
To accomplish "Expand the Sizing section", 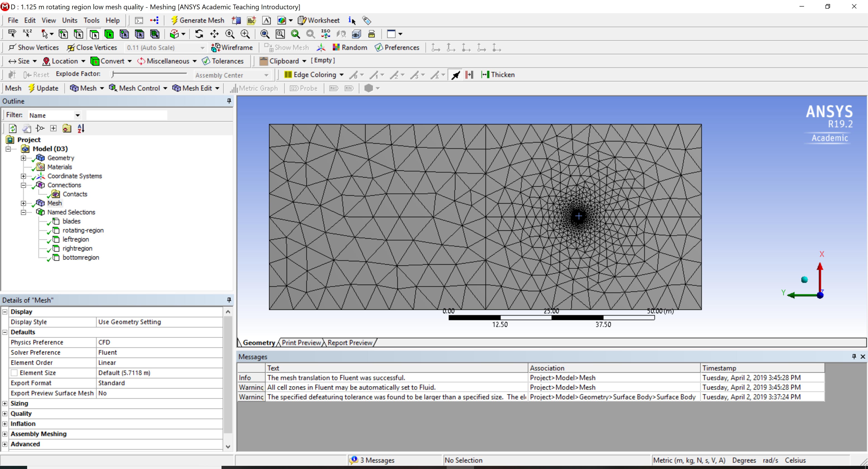I will (5, 403).
